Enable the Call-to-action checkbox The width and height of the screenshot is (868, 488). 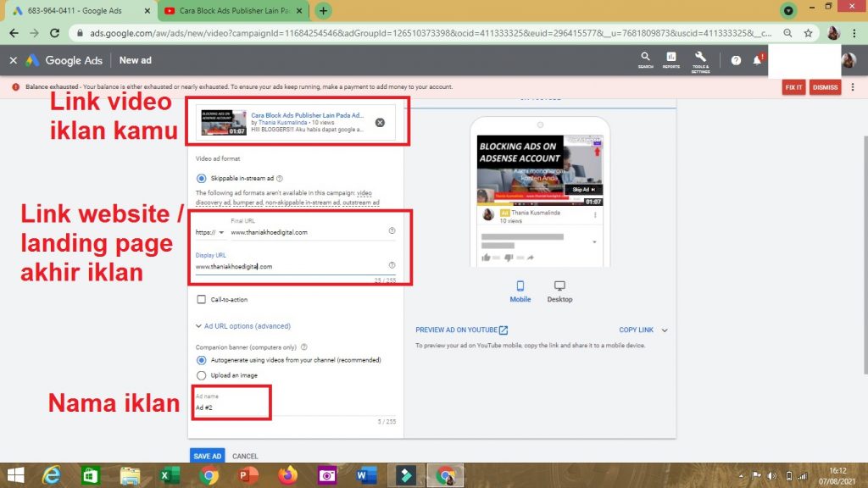201,300
